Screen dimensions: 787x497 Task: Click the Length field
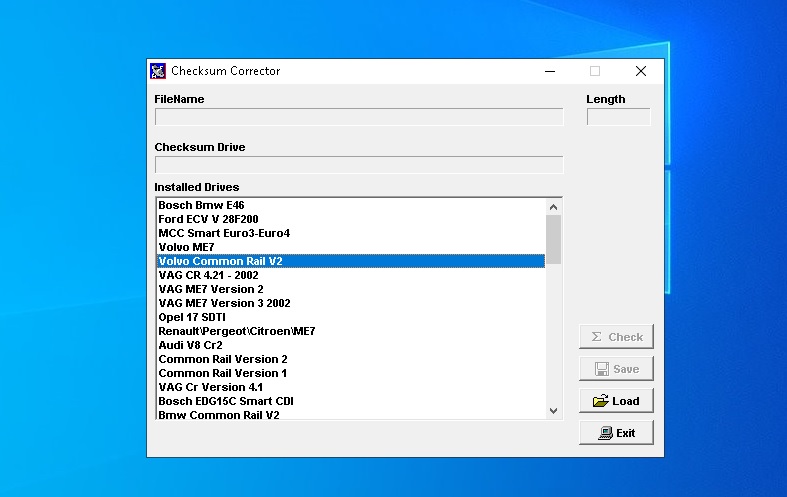(618, 117)
